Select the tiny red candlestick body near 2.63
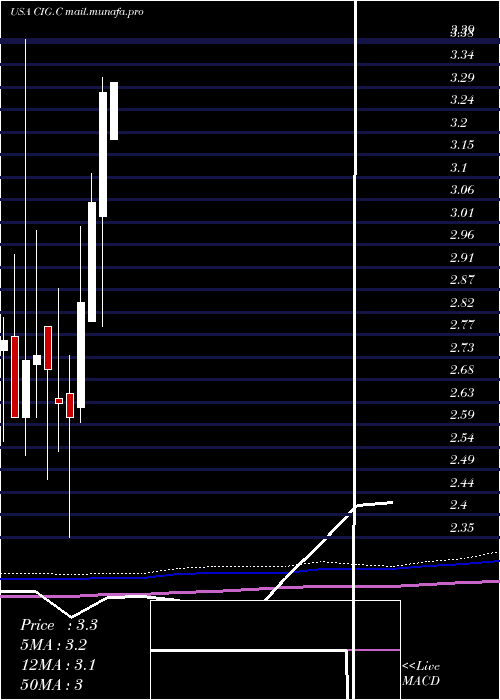 (59, 401)
